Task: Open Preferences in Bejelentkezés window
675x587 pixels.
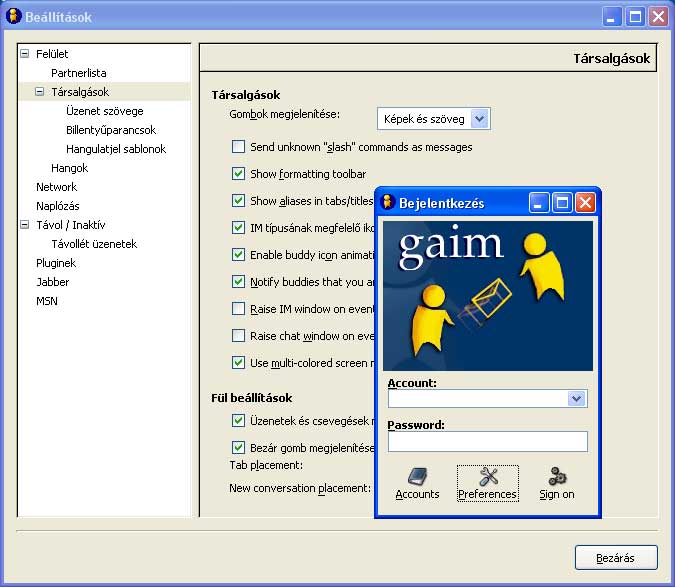Action: tap(487, 484)
